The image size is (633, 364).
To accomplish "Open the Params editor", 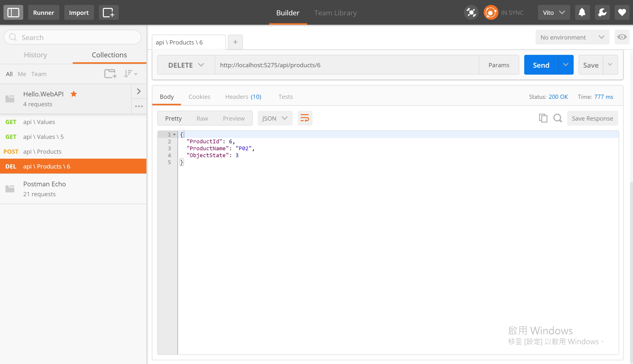I will [x=499, y=65].
